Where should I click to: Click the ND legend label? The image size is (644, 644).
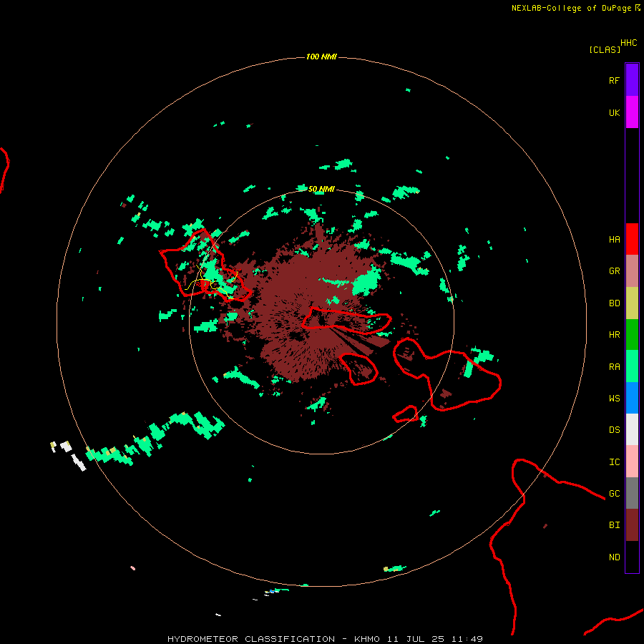[614, 557]
